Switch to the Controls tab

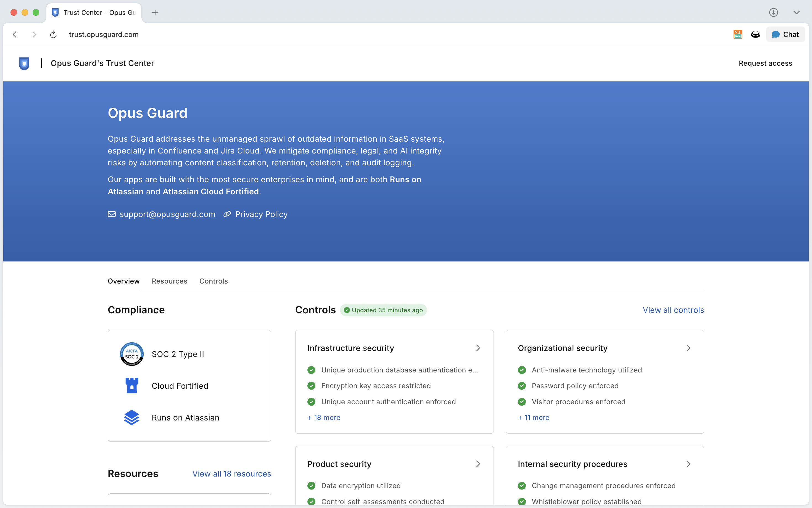tap(213, 281)
